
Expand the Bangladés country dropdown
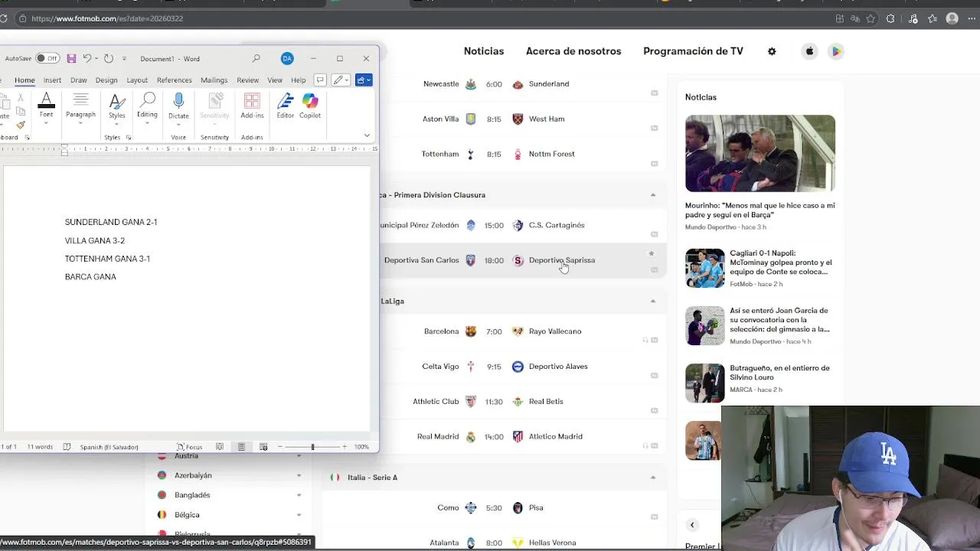(299, 495)
